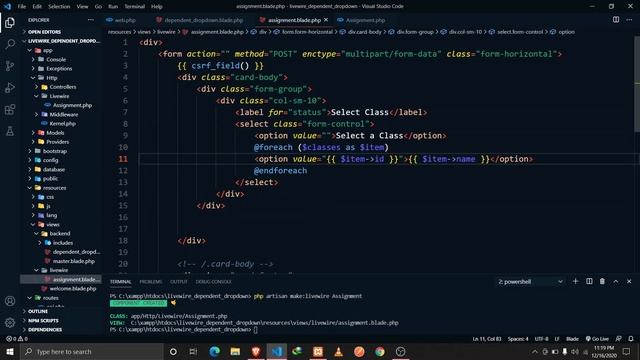Open master.blade.php in file tree
The image size is (640, 360).
[x=61, y=261]
